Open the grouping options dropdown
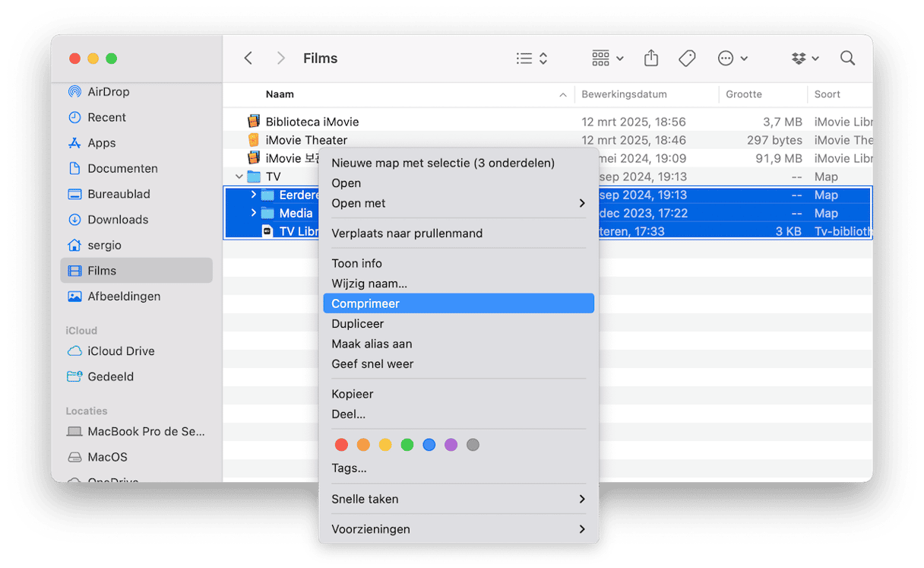Viewport: 924px width, 568px height. tap(607, 59)
